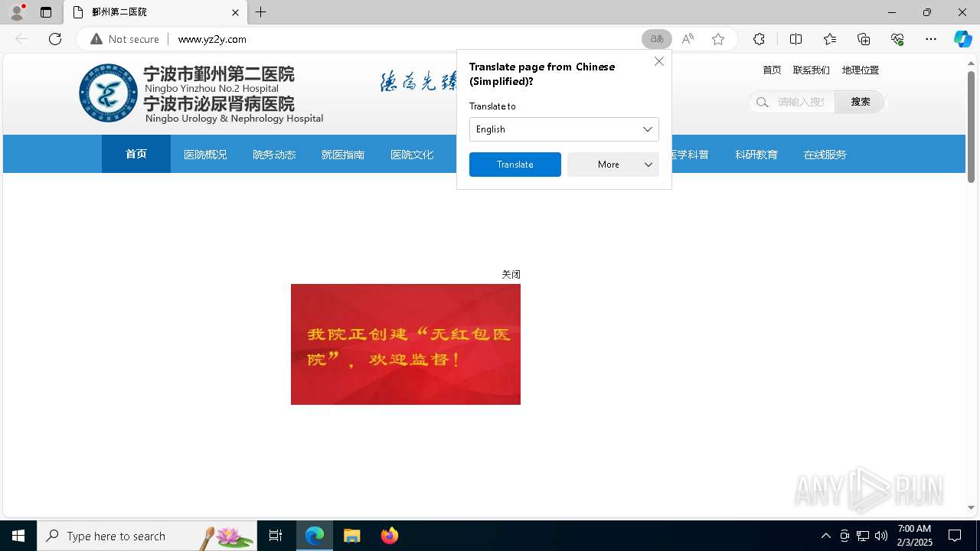The width and height of the screenshot is (980, 551).
Task: Click the page vertical scrollbar thumb
Action: pyautogui.click(x=971, y=127)
